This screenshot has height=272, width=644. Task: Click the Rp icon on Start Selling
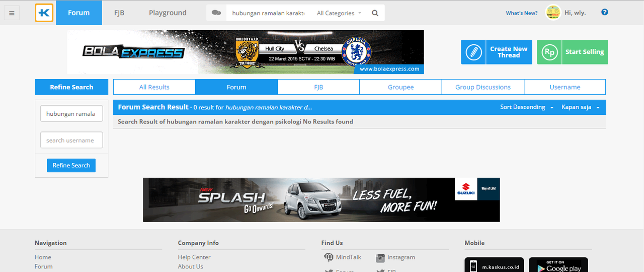pos(549,52)
